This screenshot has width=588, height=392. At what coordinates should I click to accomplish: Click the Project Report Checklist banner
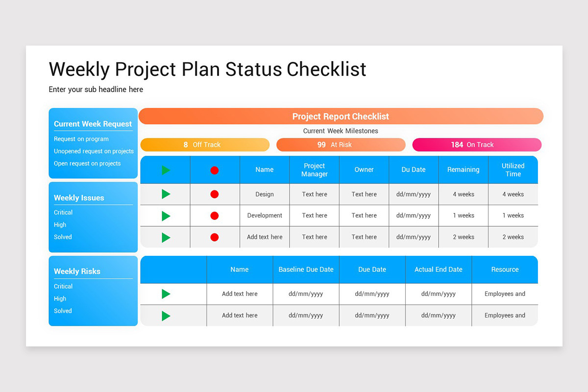pos(341,116)
